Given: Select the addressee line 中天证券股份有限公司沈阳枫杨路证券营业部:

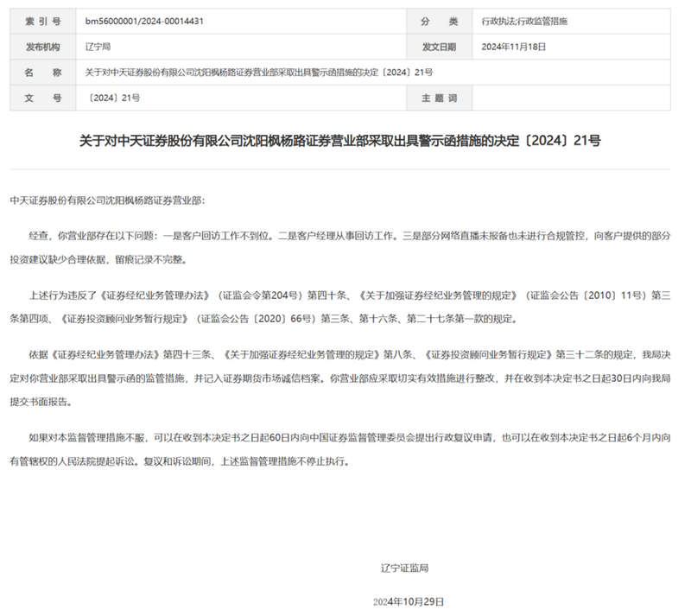Looking at the screenshot, I should pos(107,200).
